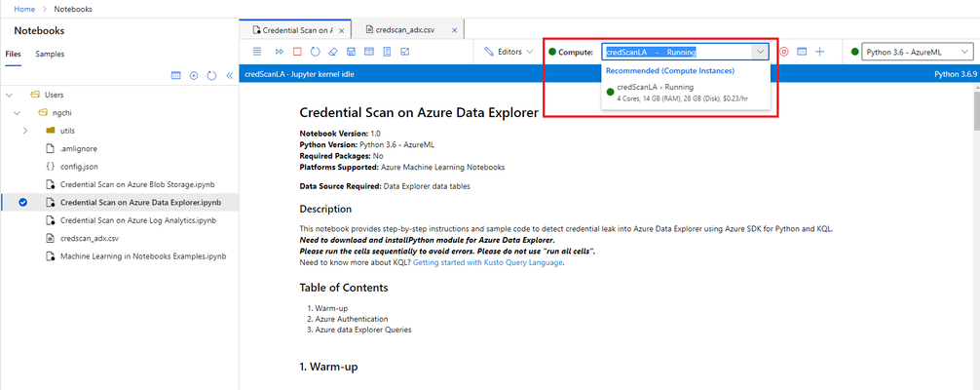
Task: Open the document outline toolbar icon
Action: coord(387,52)
